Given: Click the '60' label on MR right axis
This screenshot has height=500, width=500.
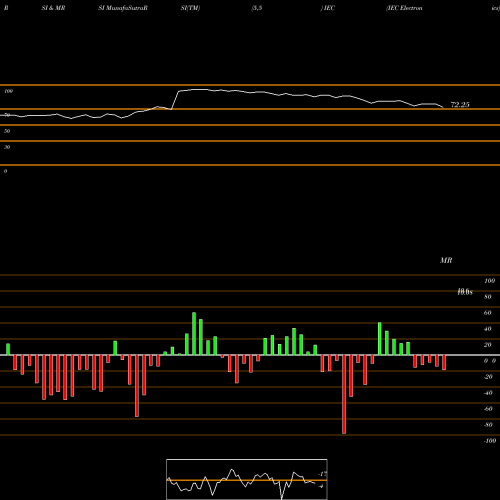Looking at the screenshot, I should tap(488, 313).
